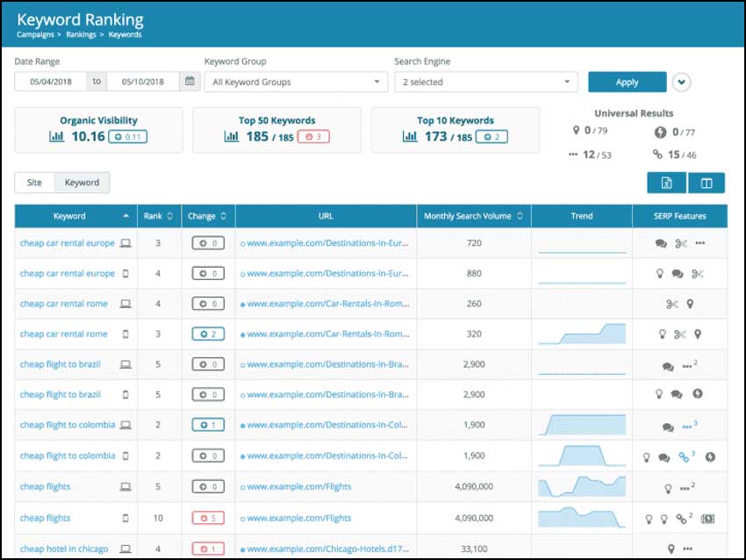The height and width of the screenshot is (560, 746).
Task: Open the 'cheap flight to brazil' desktop keyword link
Action: [x=61, y=364]
